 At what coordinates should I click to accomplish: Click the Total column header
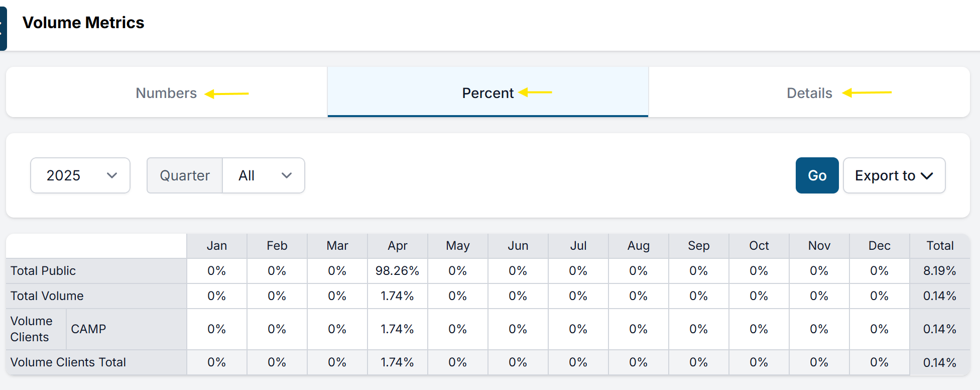click(940, 246)
